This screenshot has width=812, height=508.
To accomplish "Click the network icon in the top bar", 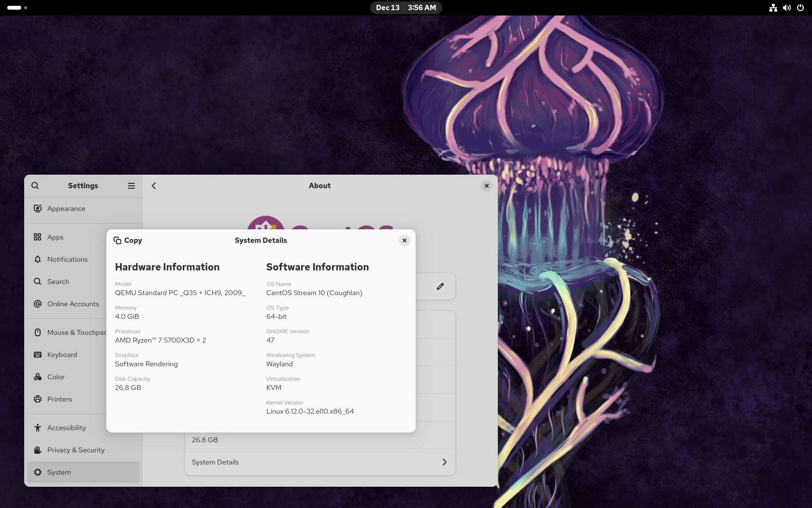I will 773,8.
